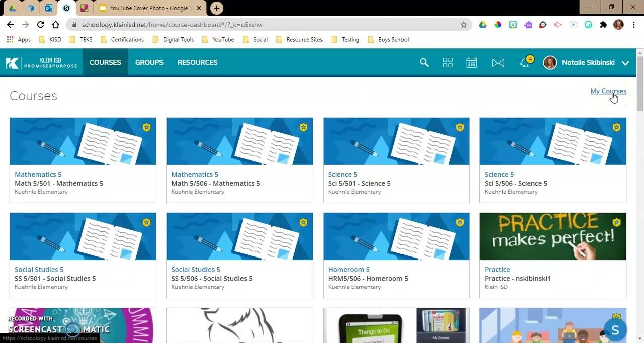This screenshot has height=343, width=644.
Task: Open the Social bookmarks folder
Action: [255, 39]
